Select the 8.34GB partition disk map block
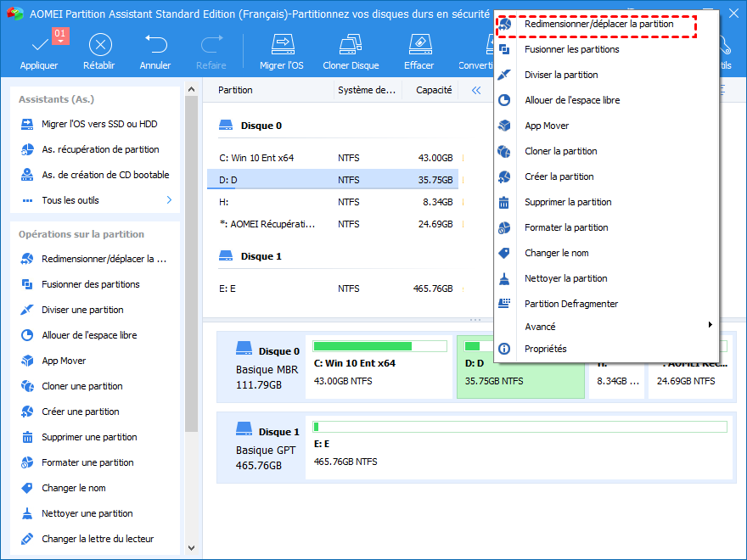 click(616, 380)
